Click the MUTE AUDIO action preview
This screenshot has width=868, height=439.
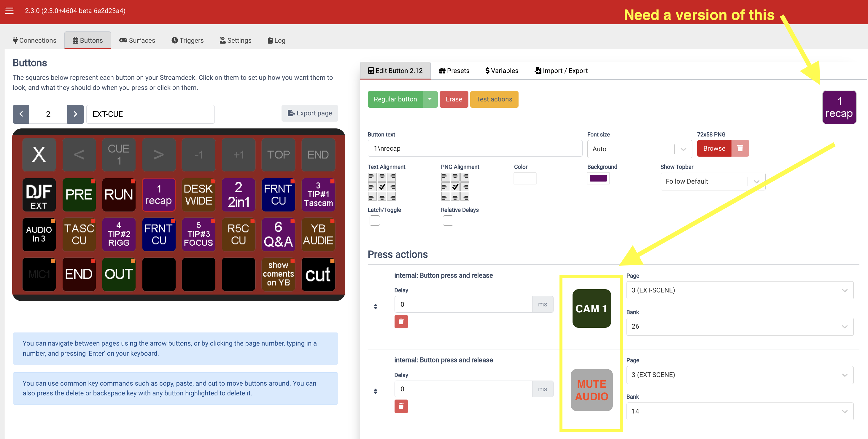pos(591,390)
